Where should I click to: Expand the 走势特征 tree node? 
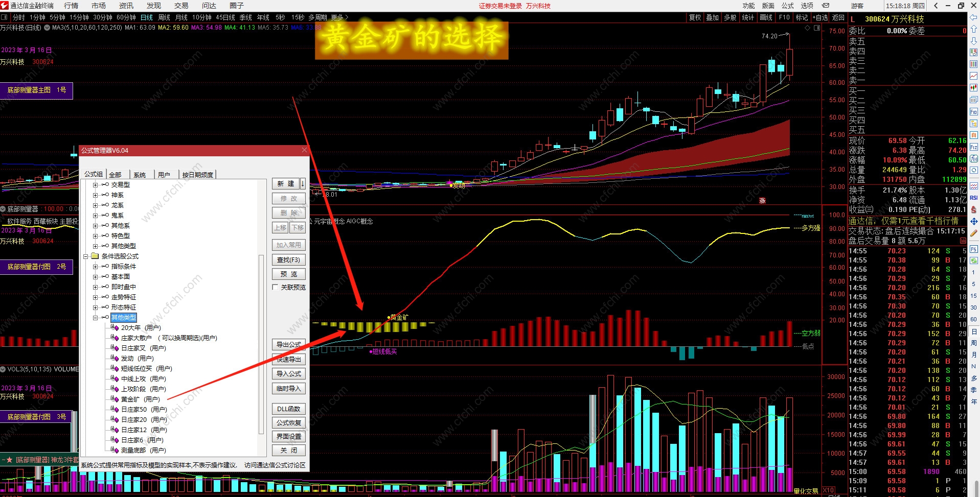(x=95, y=297)
